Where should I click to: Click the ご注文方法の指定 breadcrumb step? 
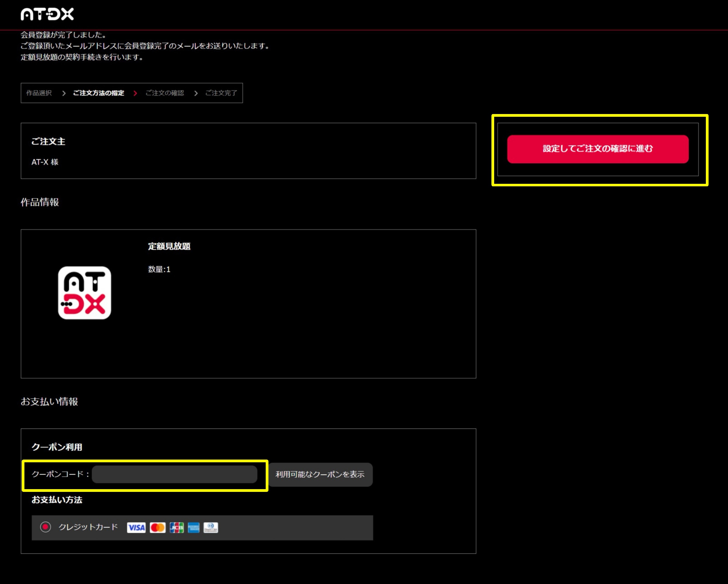(99, 93)
